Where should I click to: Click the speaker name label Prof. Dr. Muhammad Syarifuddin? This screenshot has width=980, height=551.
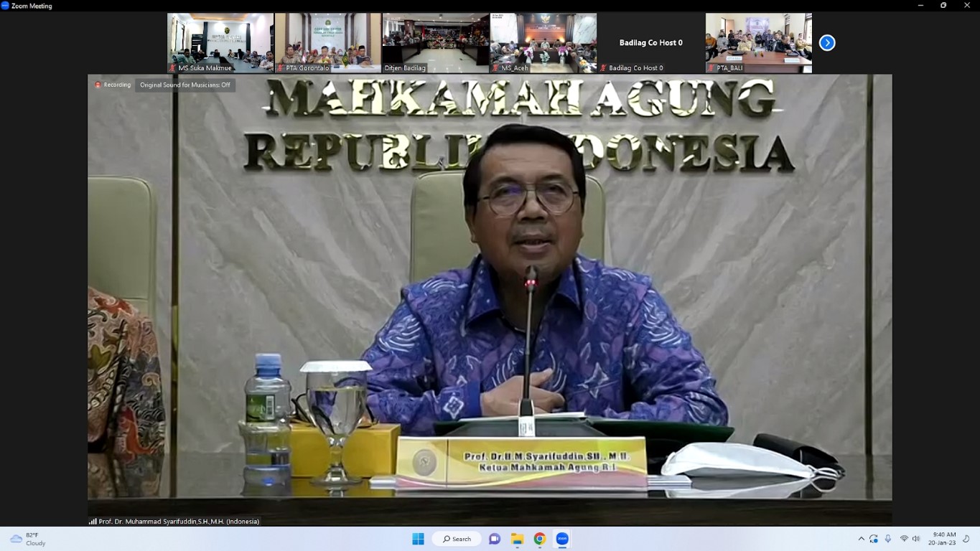(179, 522)
